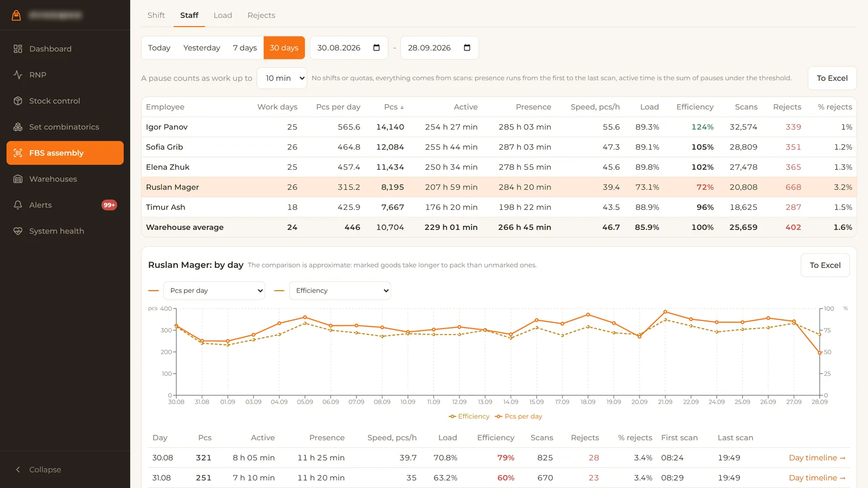Select the Sofia Grib row
This screenshot has height=488, width=868.
(x=499, y=147)
